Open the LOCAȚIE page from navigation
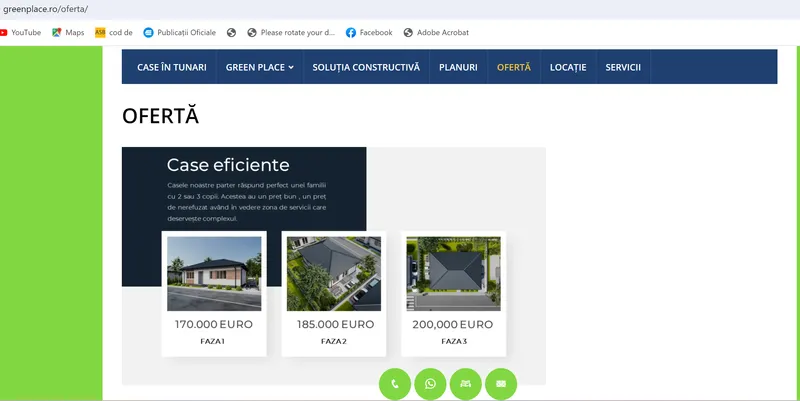Screen dimensions: 800x401 pos(568,67)
